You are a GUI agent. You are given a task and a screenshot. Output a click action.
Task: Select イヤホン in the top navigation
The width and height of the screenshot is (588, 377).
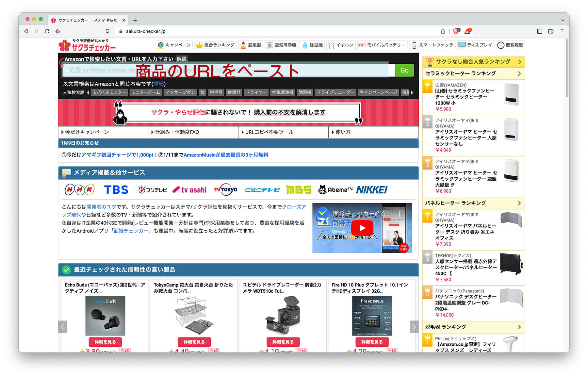coord(341,45)
